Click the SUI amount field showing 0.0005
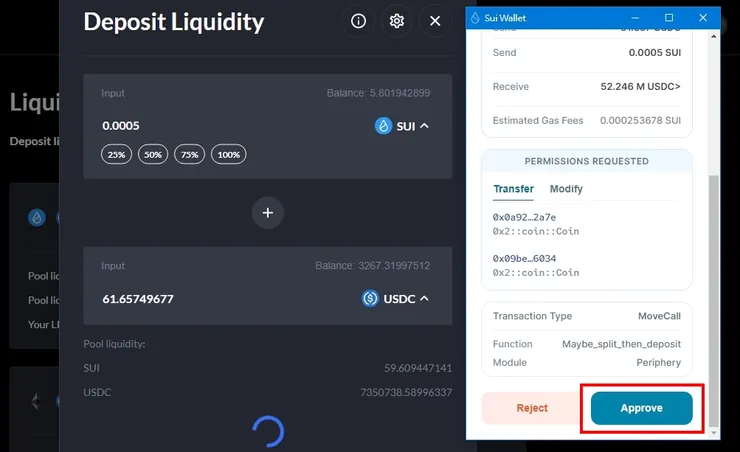The height and width of the screenshot is (452, 740). pos(121,126)
